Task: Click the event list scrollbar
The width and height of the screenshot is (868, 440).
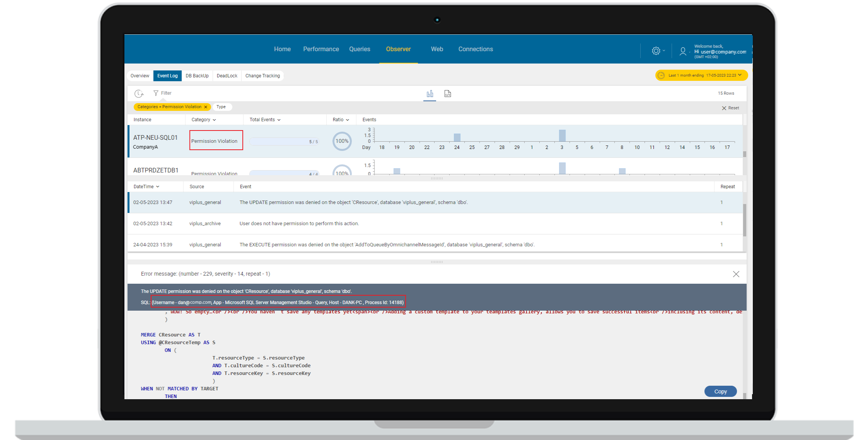Action: click(745, 220)
